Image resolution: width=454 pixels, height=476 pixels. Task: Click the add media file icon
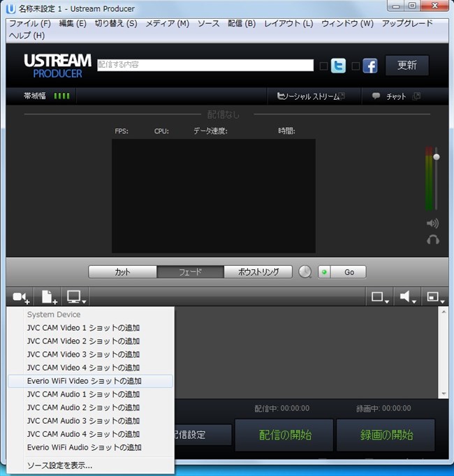(x=48, y=297)
